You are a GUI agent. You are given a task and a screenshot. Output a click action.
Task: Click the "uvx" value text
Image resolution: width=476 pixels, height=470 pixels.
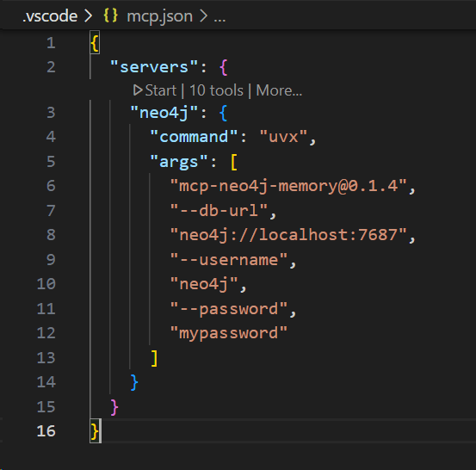(x=283, y=137)
